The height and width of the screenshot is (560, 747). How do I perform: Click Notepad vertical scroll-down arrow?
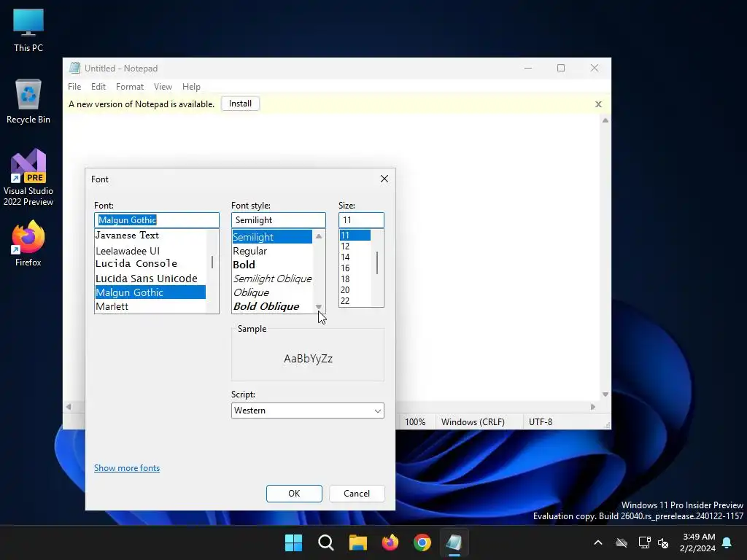605,394
